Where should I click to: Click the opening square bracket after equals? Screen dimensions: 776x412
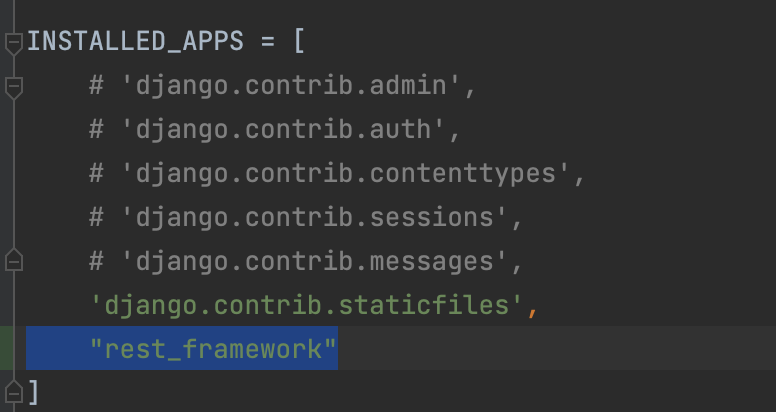click(x=299, y=42)
